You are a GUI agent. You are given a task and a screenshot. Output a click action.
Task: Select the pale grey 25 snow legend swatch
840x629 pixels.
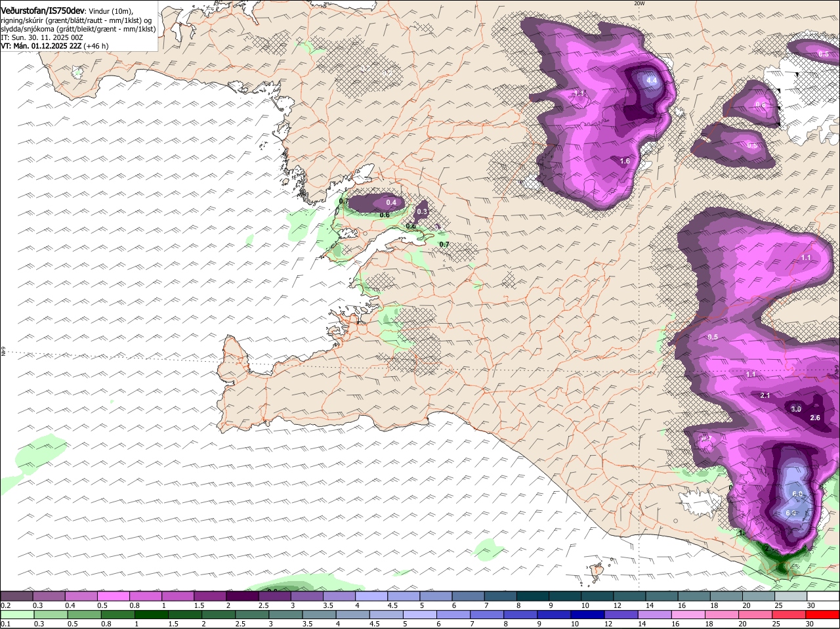coord(791,596)
